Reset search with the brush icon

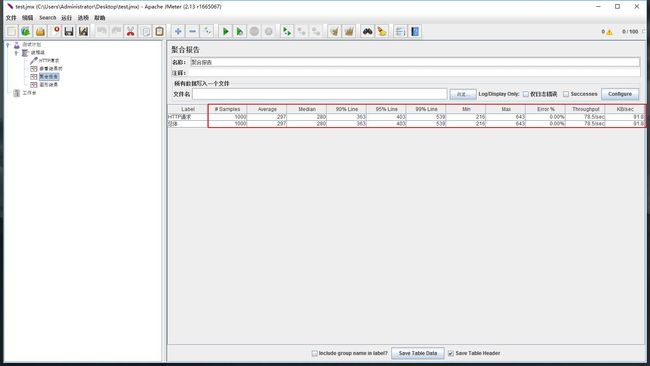382,32
